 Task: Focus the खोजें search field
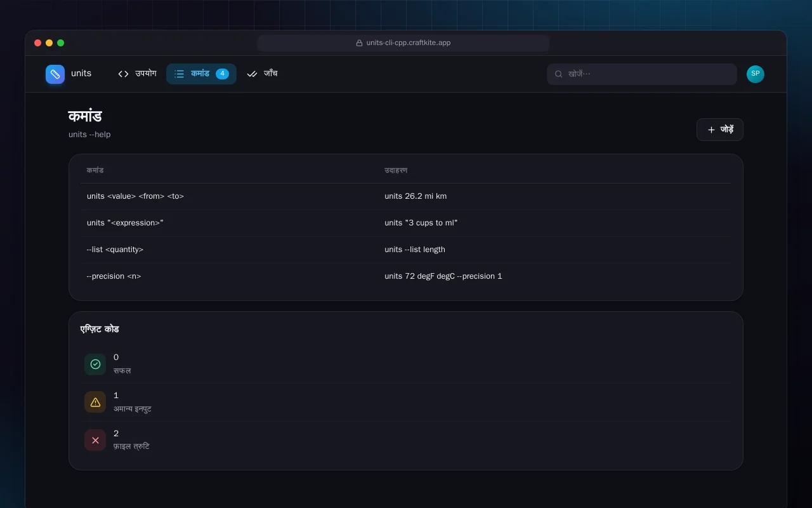(642, 74)
